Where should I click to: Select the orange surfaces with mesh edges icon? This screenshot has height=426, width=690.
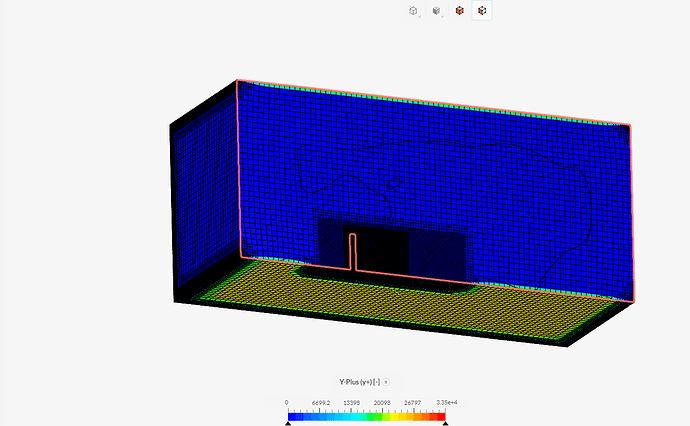(459, 11)
